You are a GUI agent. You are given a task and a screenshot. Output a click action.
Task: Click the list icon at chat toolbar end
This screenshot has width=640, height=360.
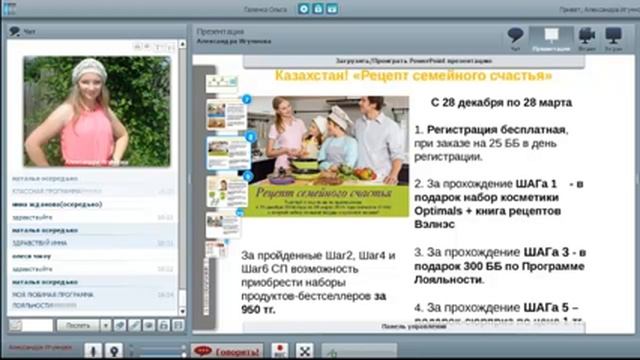click(178, 325)
